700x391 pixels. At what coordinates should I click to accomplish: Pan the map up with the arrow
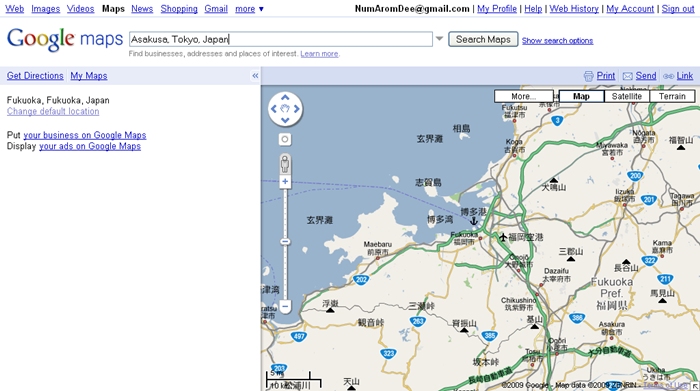(x=285, y=98)
